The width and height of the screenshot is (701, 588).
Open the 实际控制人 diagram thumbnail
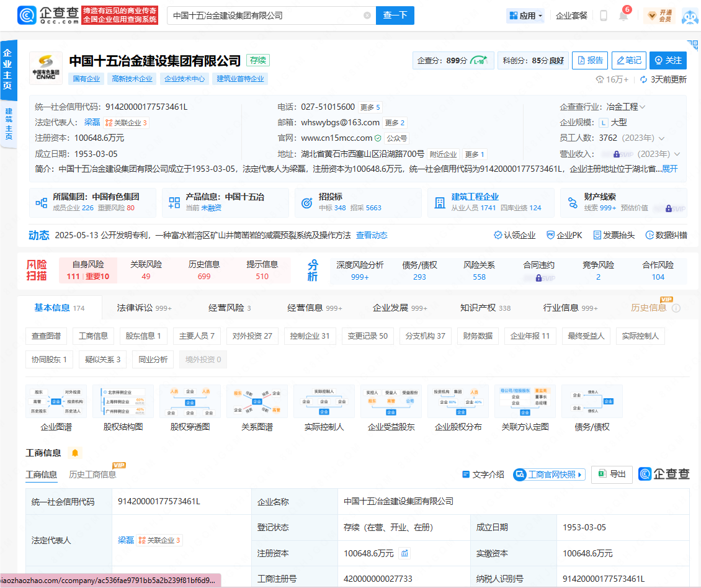tap(324, 401)
